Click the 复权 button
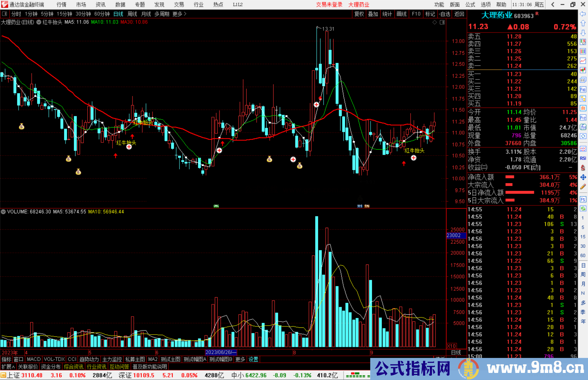 [x=359, y=14]
